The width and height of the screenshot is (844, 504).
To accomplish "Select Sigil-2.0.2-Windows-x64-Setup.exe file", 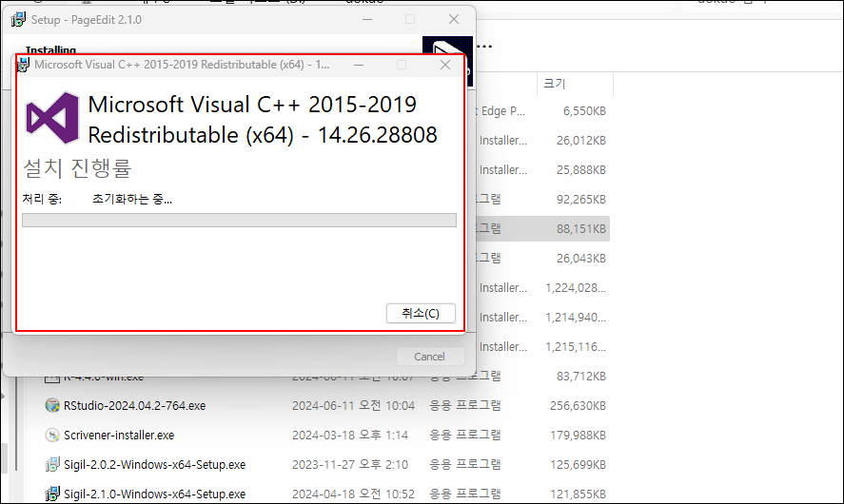I will [154, 465].
